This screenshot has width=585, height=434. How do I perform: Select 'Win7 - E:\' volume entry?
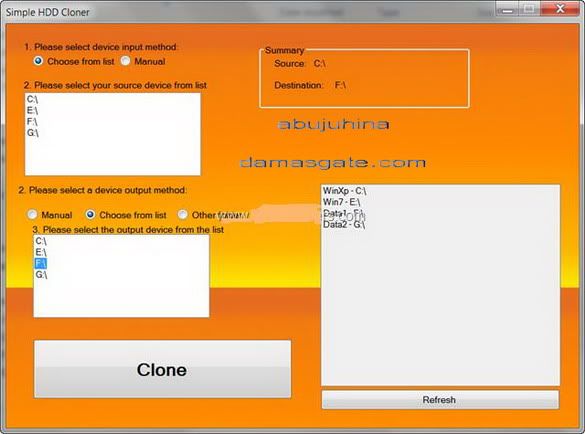pos(341,202)
